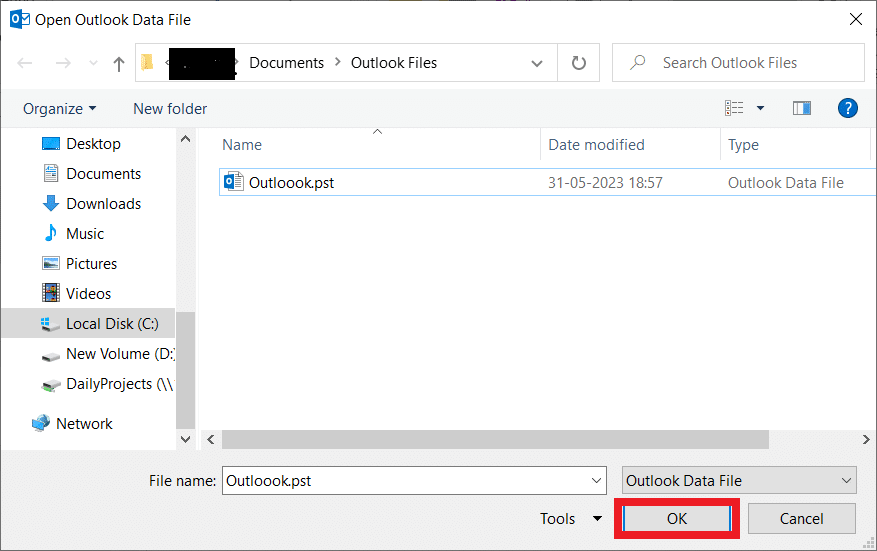Expand the File name dropdown arrow

pos(596,481)
